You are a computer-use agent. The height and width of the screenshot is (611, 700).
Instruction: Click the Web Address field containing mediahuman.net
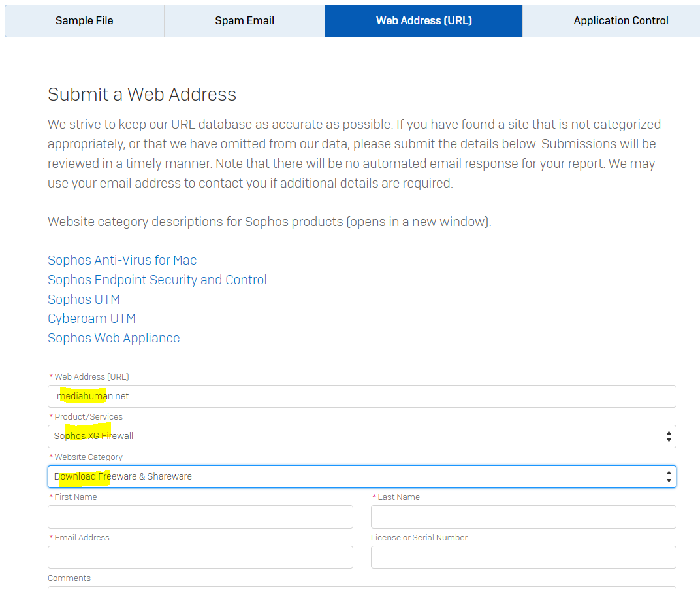362,396
